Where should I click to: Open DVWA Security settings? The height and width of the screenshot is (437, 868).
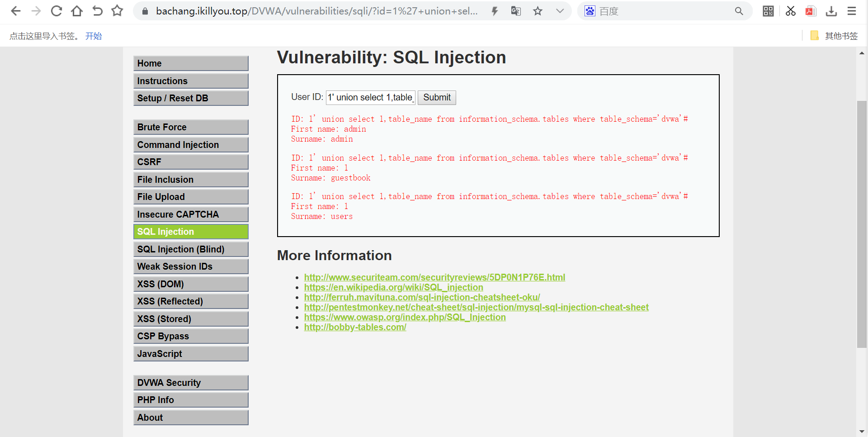191,383
